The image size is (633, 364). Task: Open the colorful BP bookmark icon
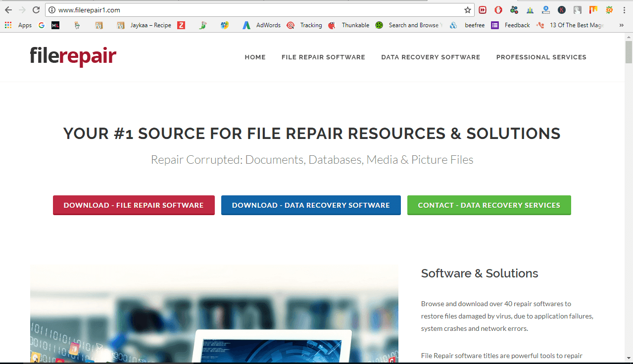tap(225, 25)
